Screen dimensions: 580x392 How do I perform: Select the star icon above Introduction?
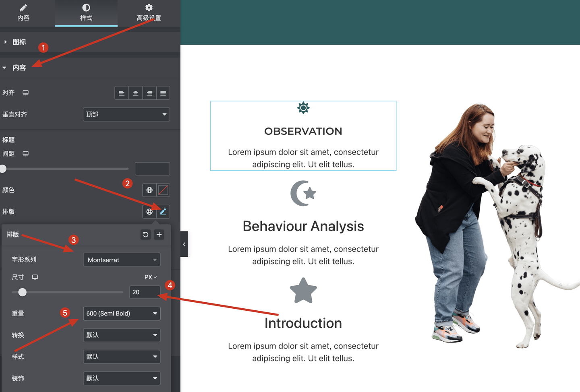303,290
